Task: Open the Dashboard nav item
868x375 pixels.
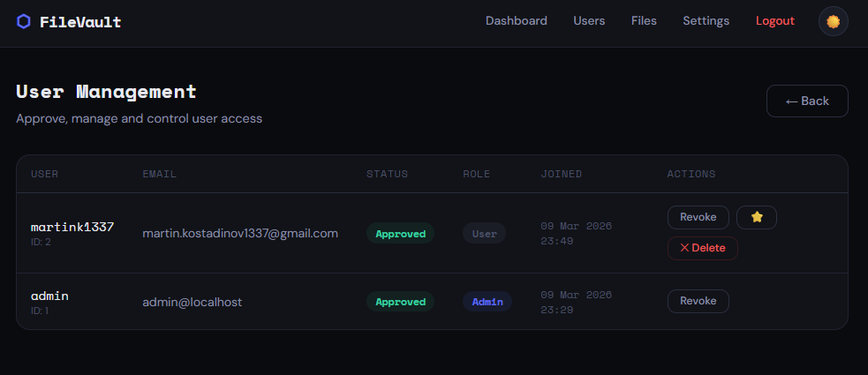Action: coord(517,21)
